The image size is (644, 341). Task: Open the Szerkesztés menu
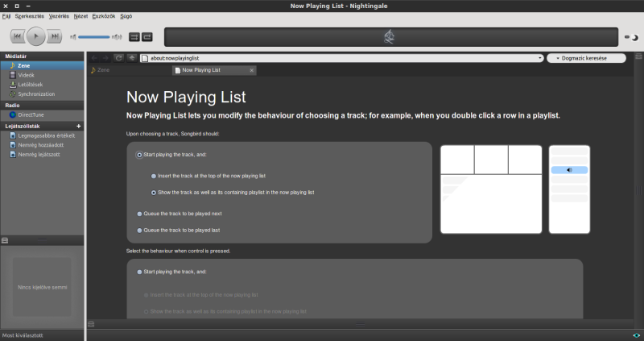30,16
